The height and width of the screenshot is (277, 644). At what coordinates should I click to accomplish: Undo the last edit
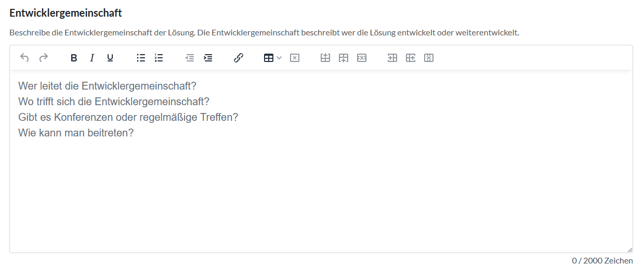[24, 58]
